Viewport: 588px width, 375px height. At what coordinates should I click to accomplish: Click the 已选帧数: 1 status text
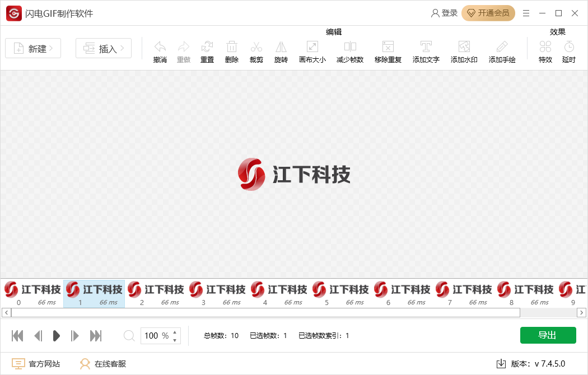click(x=268, y=336)
